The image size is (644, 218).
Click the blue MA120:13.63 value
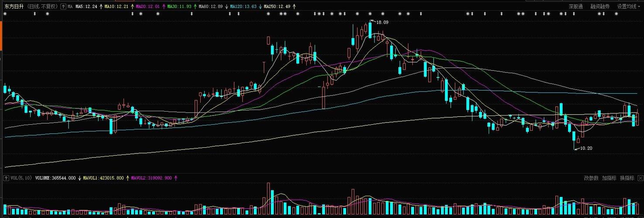pyautogui.click(x=243, y=7)
